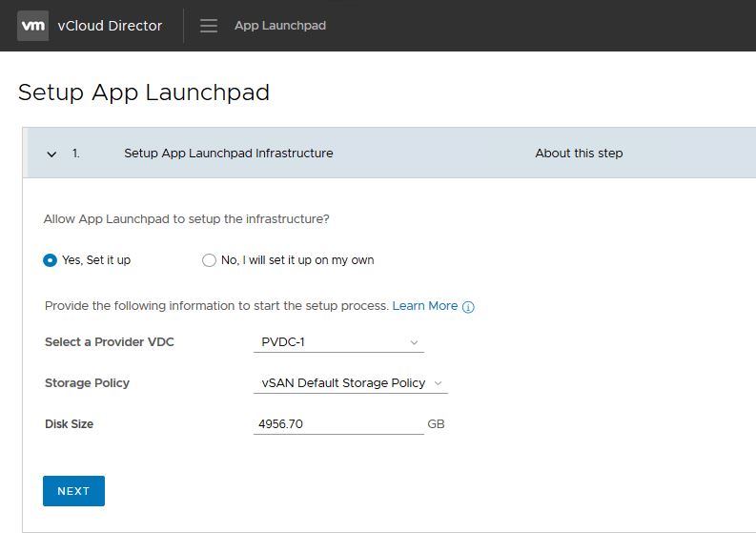Select 'No, I will set it up on my own'
Image resolution: width=756 pixels, height=533 pixels.
coord(209,260)
